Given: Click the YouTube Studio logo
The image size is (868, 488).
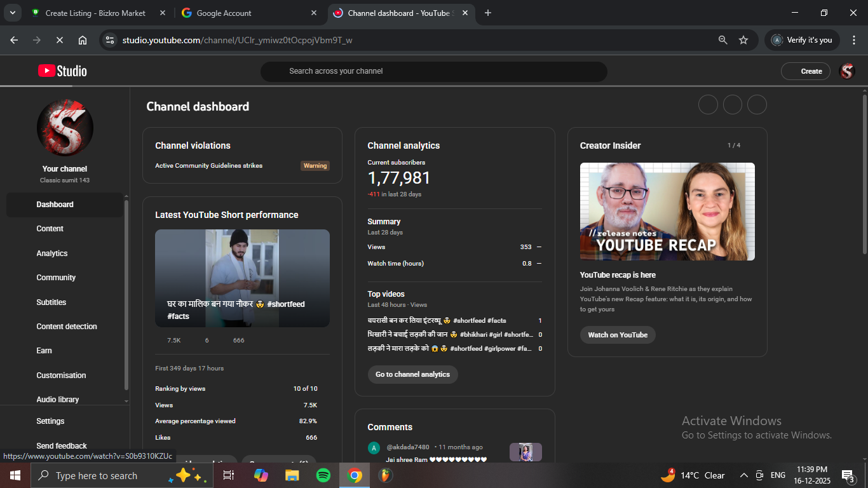Looking at the screenshot, I should [62, 71].
